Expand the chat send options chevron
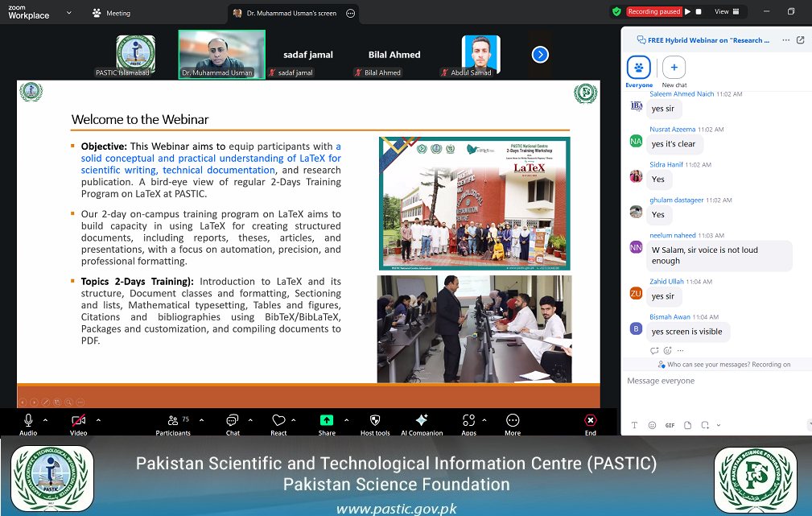The height and width of the screenshot is (516, 812). (x=719, y=424)
